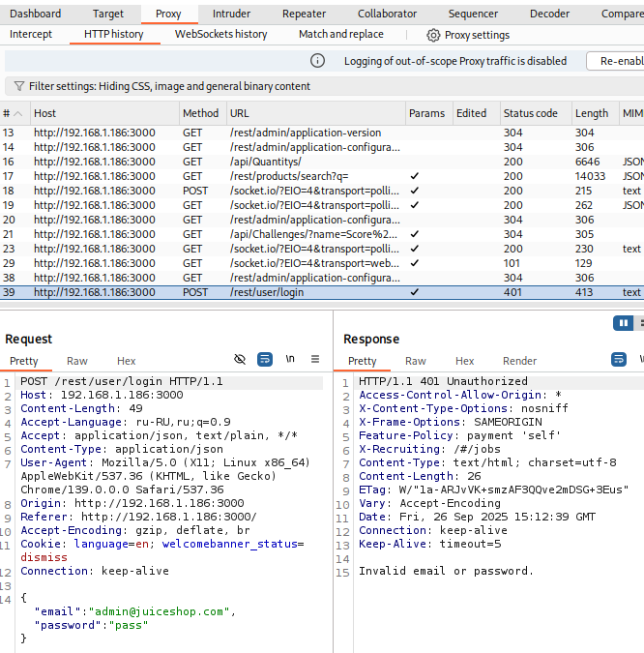
Task: Switch to side-by-side layout icon
Action: [624, 322]
